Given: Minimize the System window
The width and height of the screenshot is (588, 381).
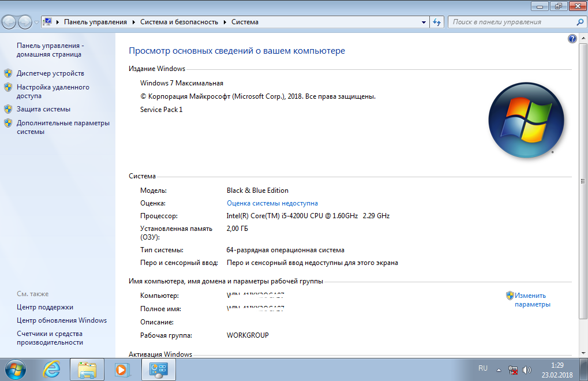Looking at the screenshot, I should (x=540, y=6).
